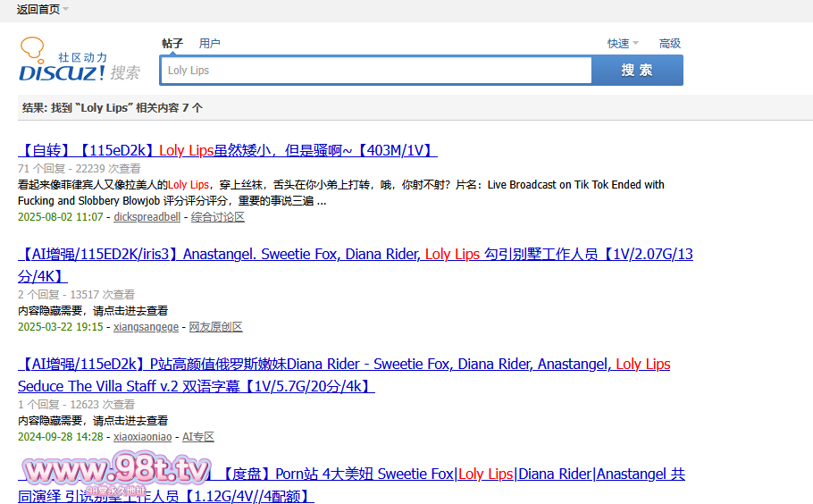Switch to the 帖子 search tab

(x=172, y=44)
